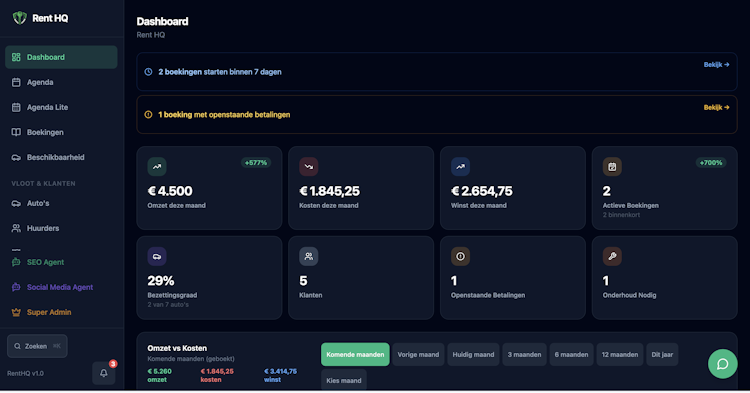
Task: Click the warning icon in payments alert
Action: pos(148,115)
